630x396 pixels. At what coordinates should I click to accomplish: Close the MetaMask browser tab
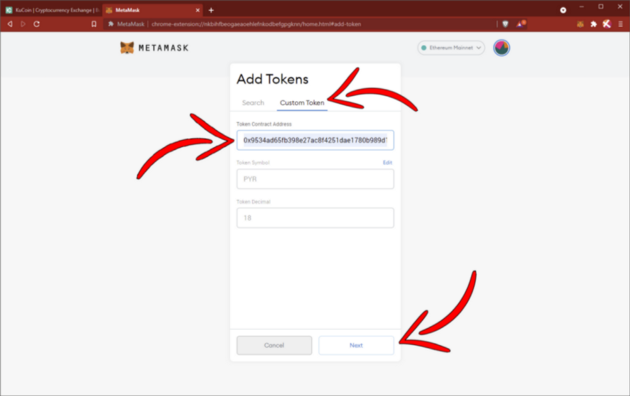(198, 10)
